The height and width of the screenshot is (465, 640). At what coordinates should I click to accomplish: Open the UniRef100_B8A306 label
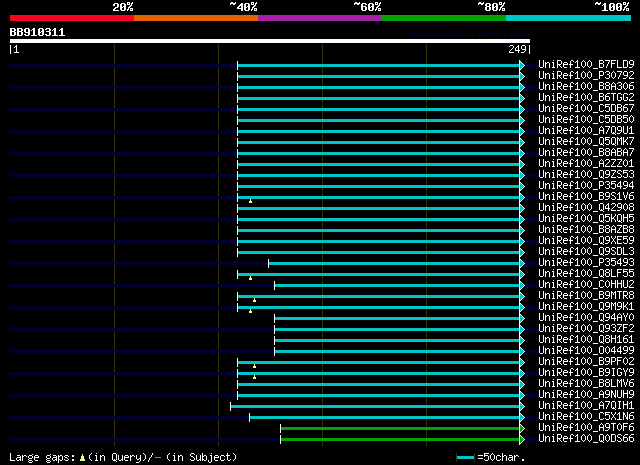[x=586, y=86]
